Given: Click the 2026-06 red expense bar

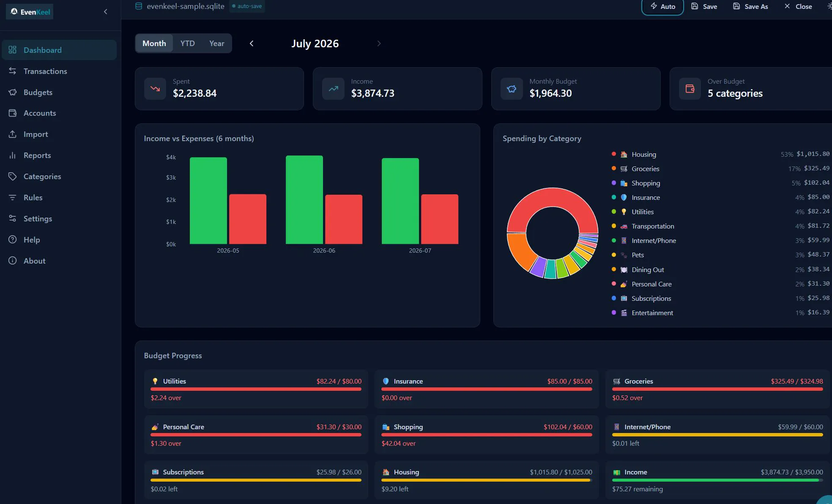Looking at the screenshot, I should click(x=344, y=219).
